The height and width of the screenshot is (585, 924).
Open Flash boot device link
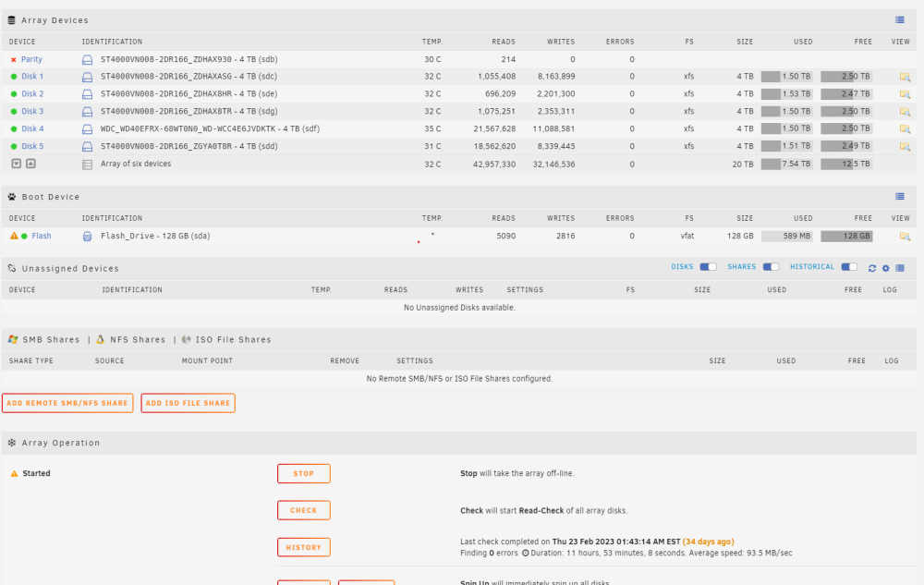[42, 236]
